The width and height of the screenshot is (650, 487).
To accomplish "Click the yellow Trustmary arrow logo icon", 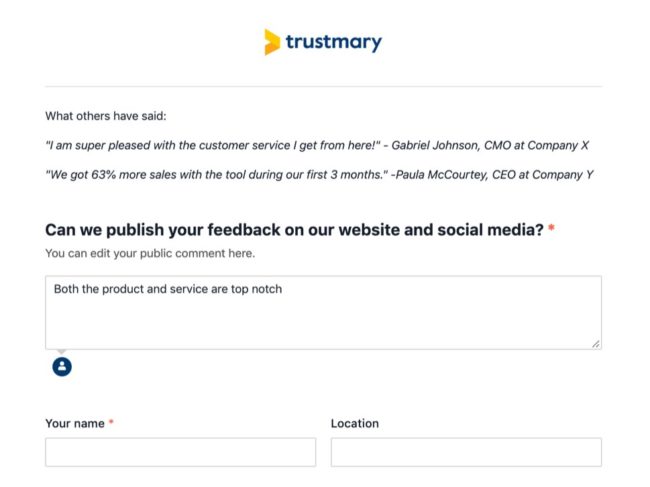I will 272,42.
